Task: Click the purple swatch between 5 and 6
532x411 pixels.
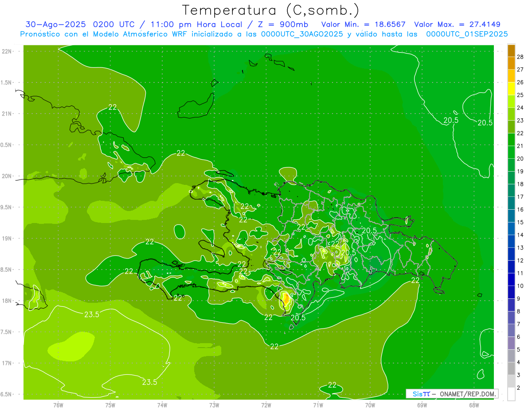Action: point(511,343)
